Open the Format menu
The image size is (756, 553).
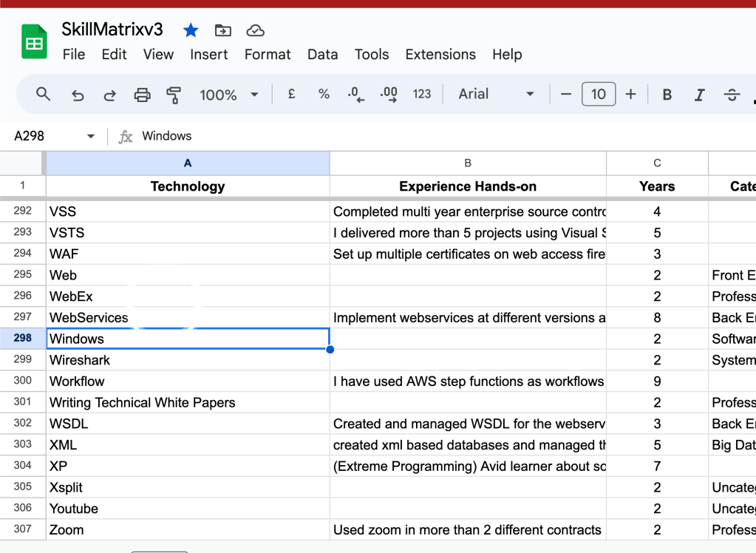268,55
